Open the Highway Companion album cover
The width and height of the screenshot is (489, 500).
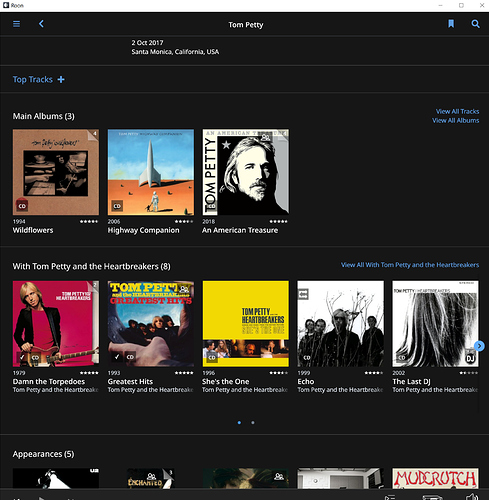pos(151,172)
